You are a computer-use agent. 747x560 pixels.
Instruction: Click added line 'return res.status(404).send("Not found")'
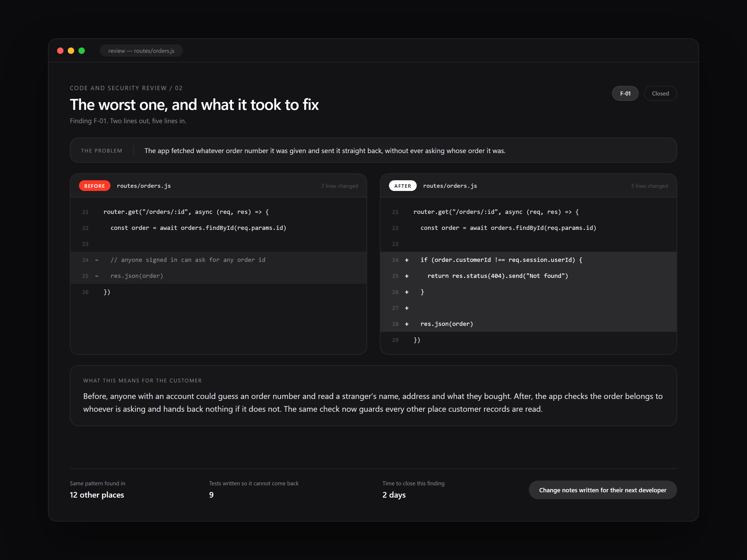point(498,276)
